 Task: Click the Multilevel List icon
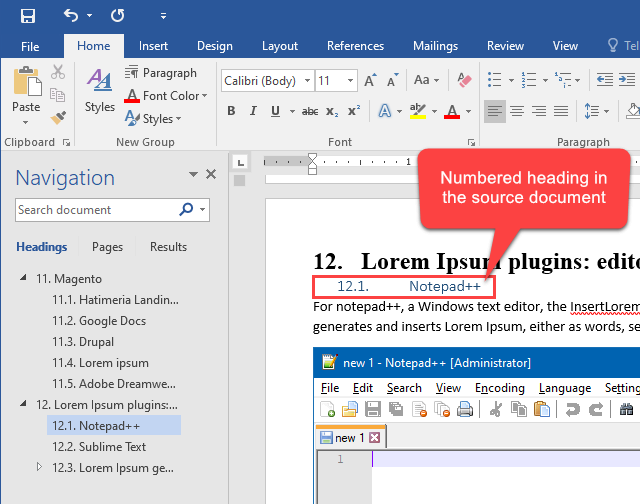coord(562,80)
